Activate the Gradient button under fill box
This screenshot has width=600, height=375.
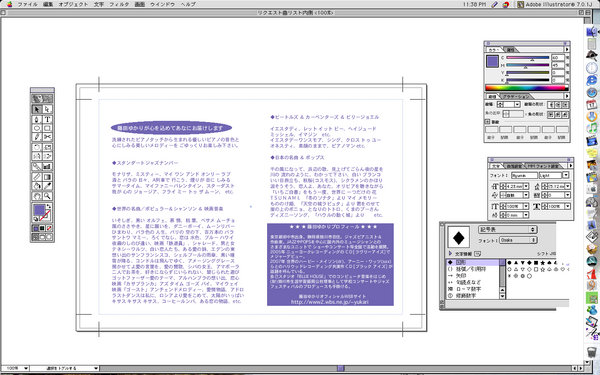[x=42, y=228]
